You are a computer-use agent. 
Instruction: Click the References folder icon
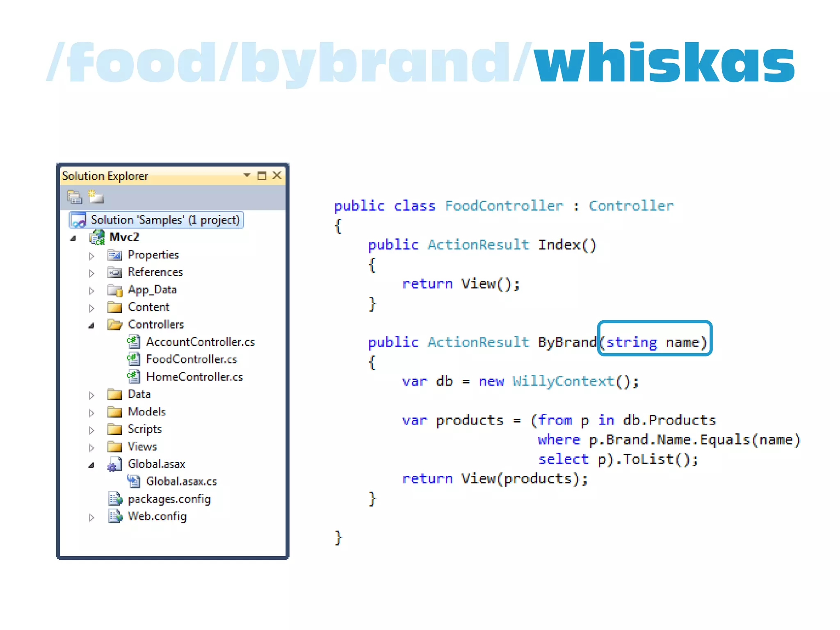[115, 272]
